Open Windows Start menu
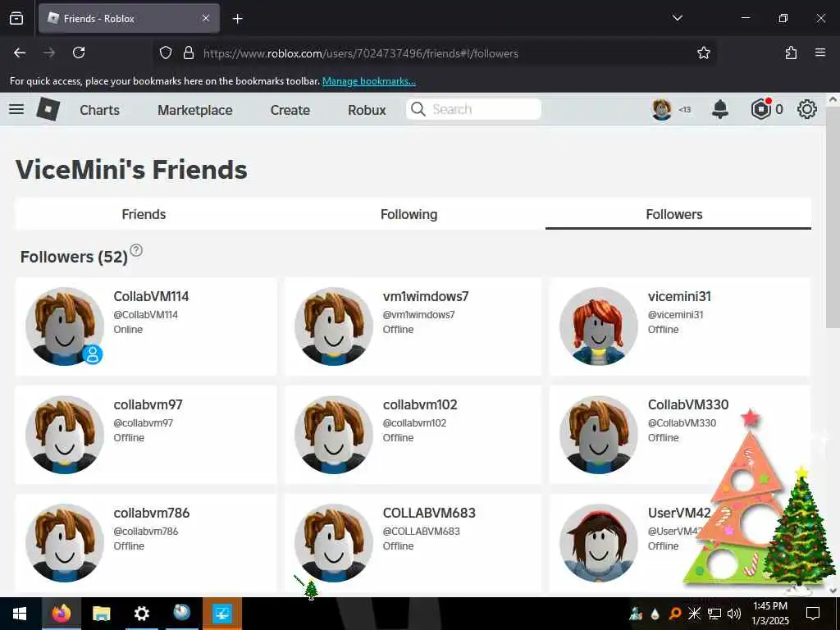The image size is (840, 630). coord(20,614)
